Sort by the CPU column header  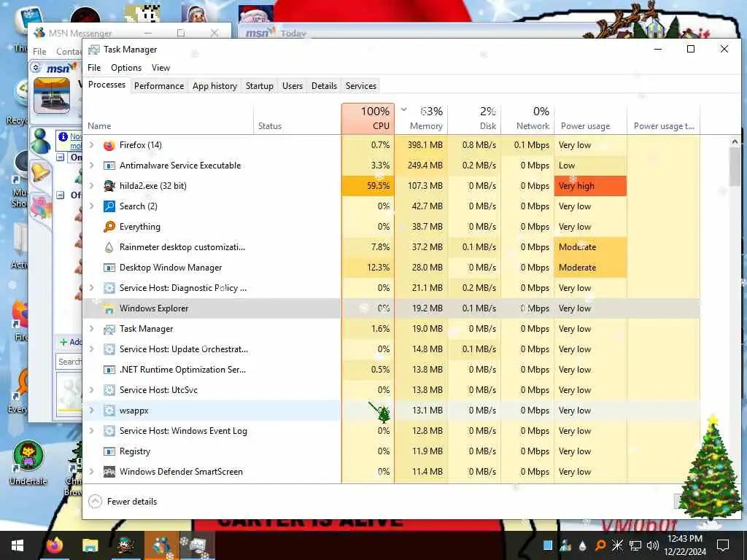(368, 119)
